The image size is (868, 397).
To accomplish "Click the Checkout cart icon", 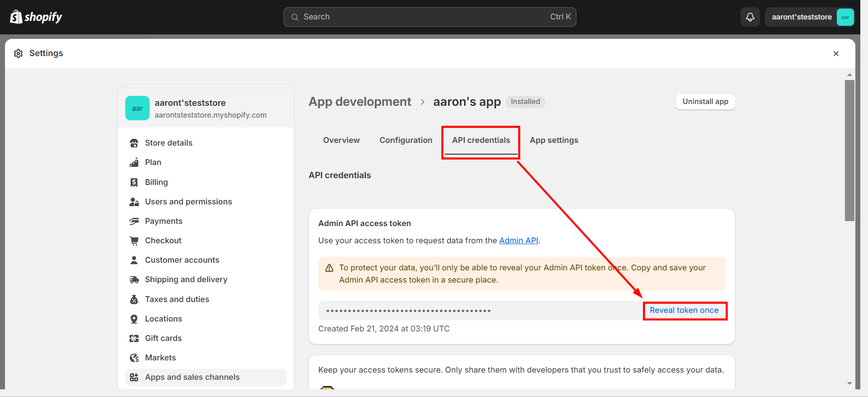I will pyautogui.click(x=134, y=241).
